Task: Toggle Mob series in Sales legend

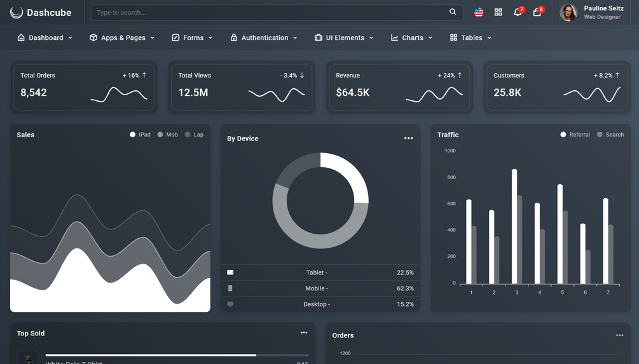Action: [167, 135]
